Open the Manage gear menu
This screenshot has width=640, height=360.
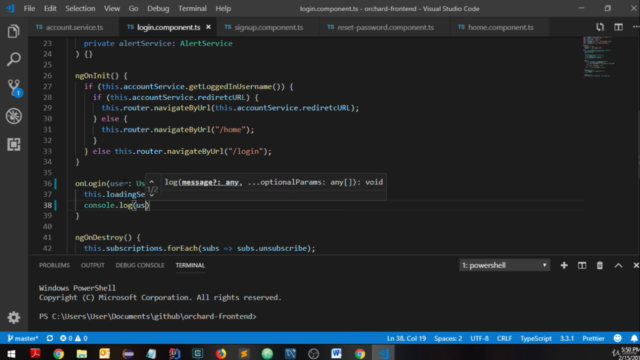(13, 318)
